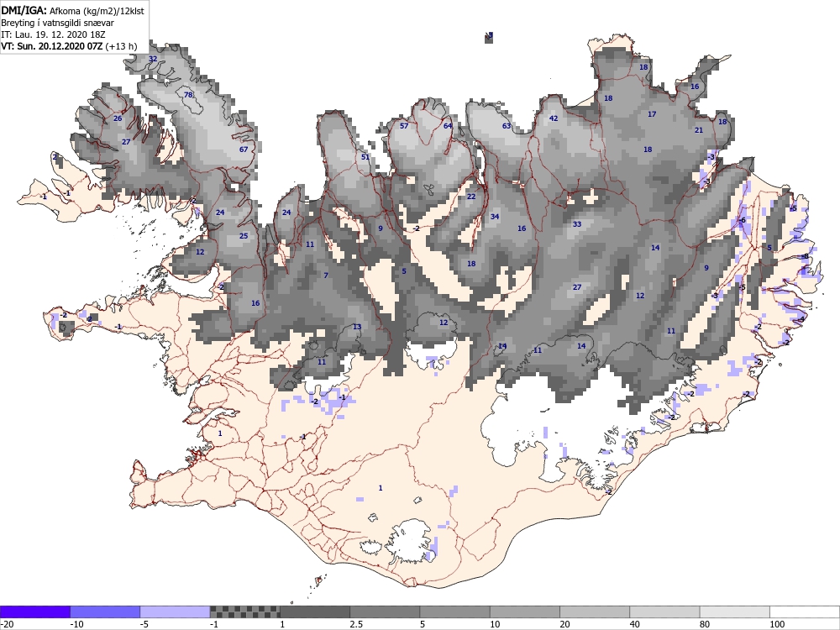Click the 'Breyting í vatnsgildi snævar' subtitle
The height and width of the screenshot is (630, 840).
coord(57,23)
